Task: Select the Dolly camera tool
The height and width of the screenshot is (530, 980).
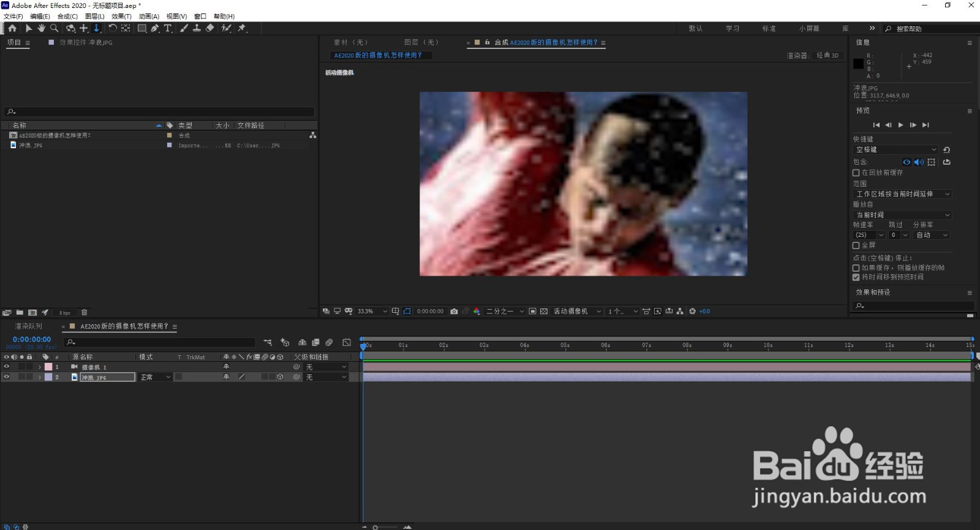Action: tap(96, 28)
